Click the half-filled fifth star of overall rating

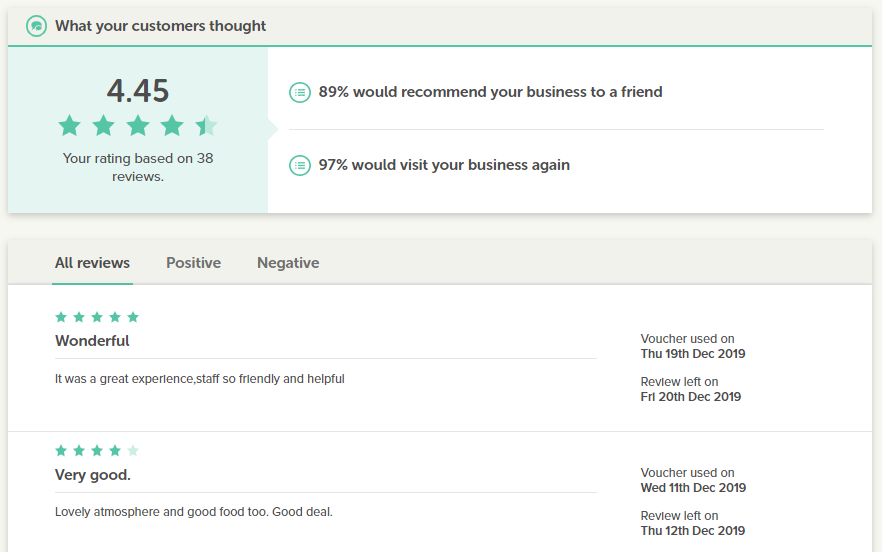click(206, 125)
